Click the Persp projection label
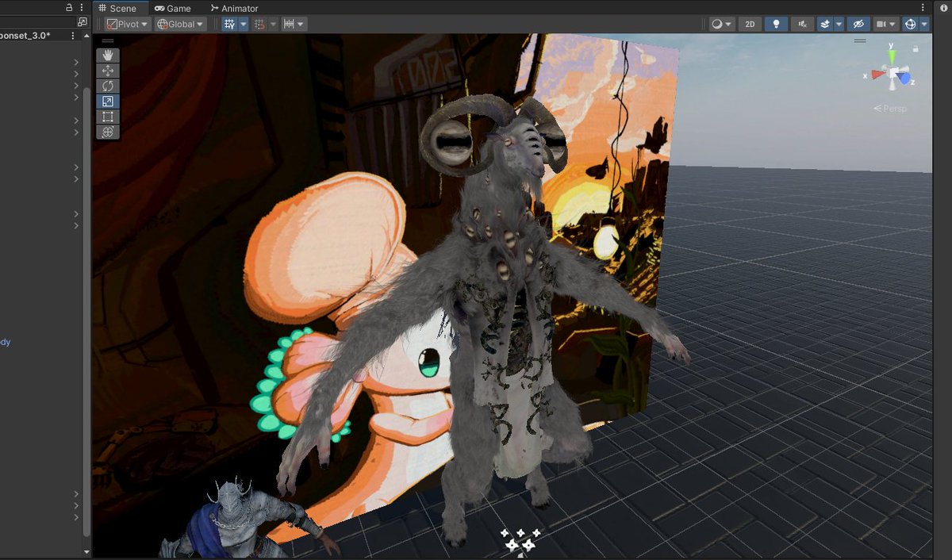The width and height of the screenshot is (952, 560). tap(890, 108)
